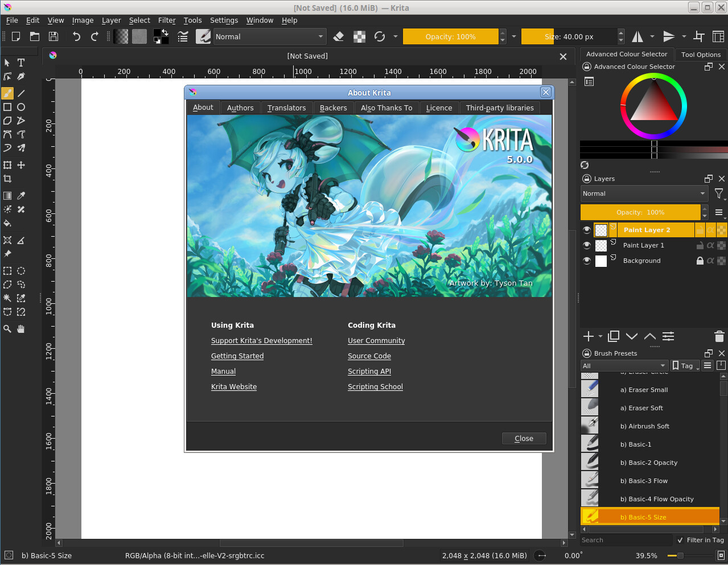The height and width of the screenshot is (565, 728).
Task: Select the Rectangle tool
Action: pos(7,107)
